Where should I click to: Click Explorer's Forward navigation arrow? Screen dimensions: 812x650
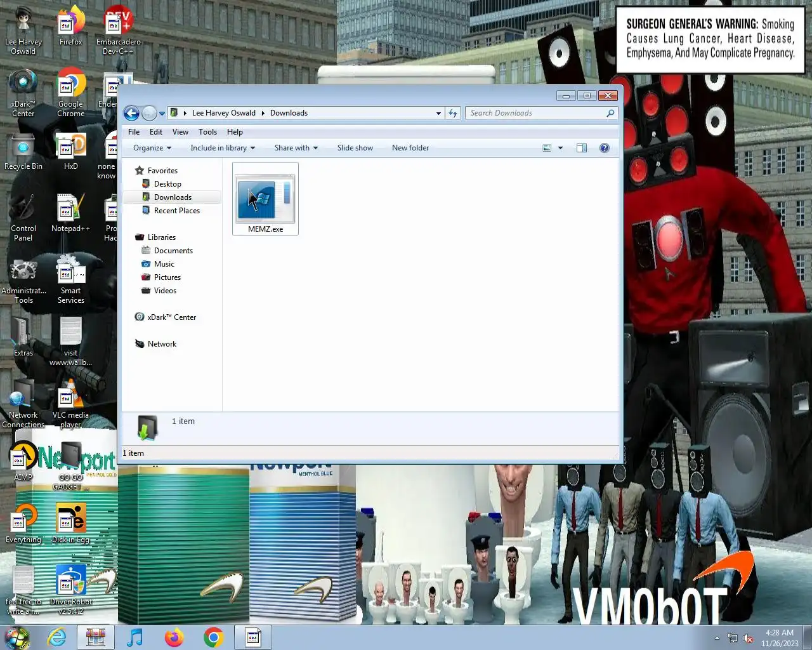(149, 113)
